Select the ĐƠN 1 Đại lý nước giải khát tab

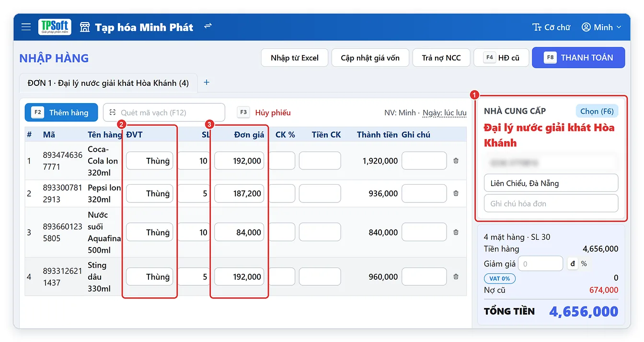[108, 83]
